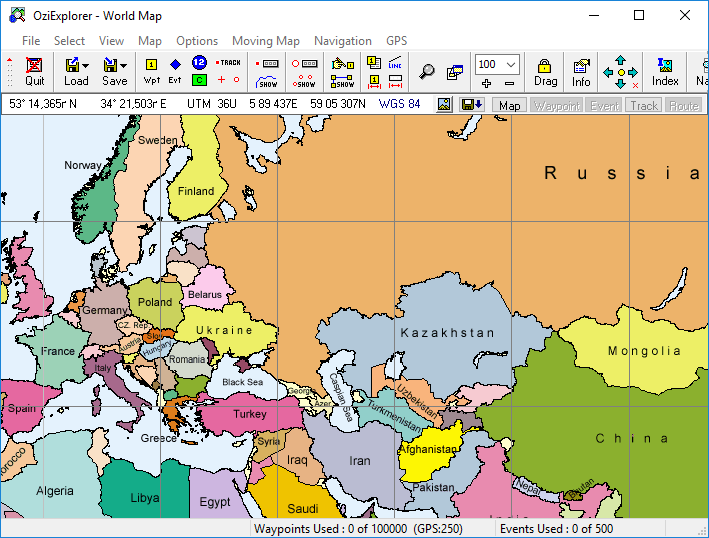The image size is (709, 538).
Task: Click the Info toolbar button
Action: tap(581, 72)
